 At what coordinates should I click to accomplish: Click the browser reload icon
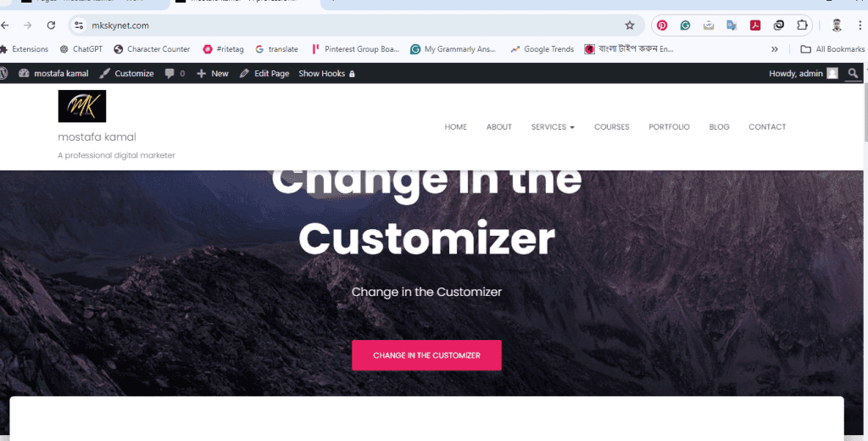coord(51,25)
